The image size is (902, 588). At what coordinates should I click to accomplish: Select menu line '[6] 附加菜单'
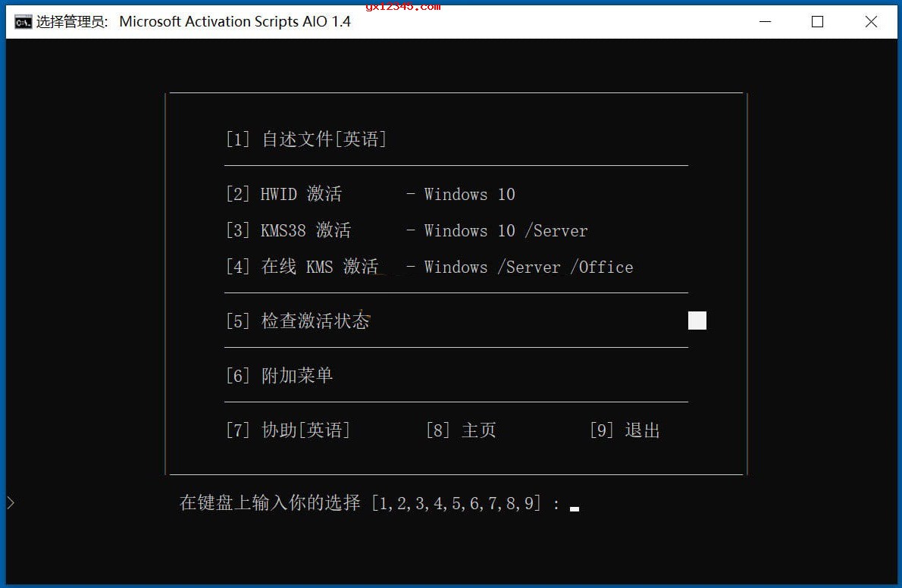pos(280,376)
